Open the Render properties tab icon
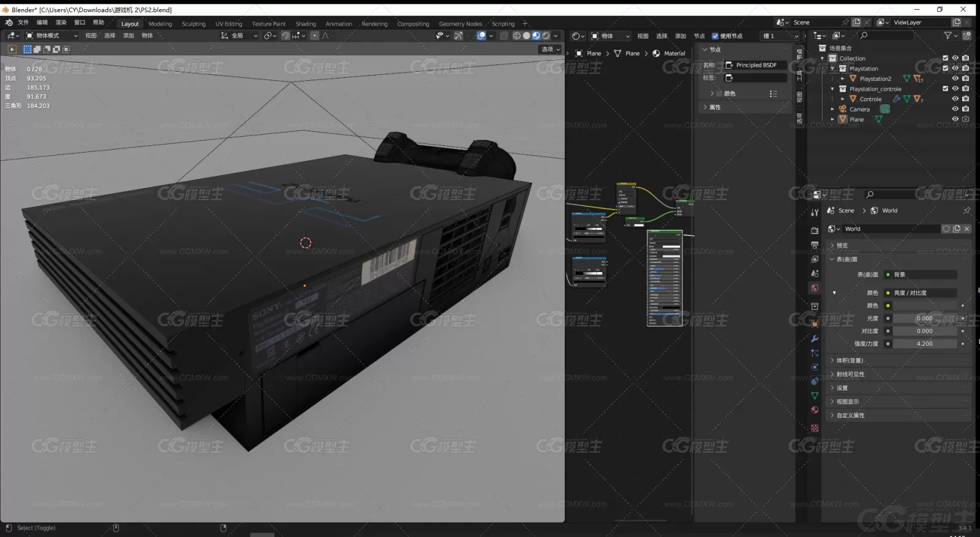Viewport: 980px width, 537px height. [x=815, y=230]
